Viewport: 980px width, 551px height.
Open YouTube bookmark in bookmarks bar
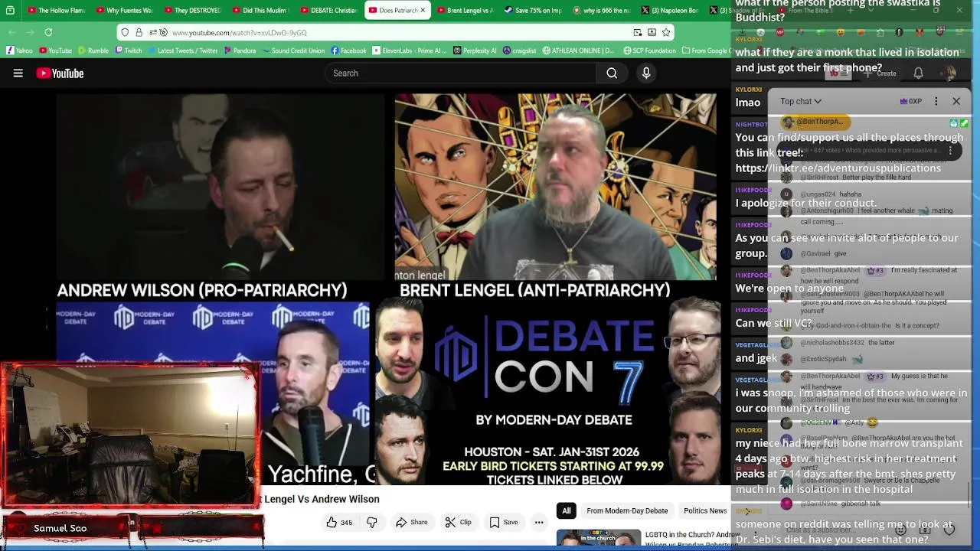[55, 51]
